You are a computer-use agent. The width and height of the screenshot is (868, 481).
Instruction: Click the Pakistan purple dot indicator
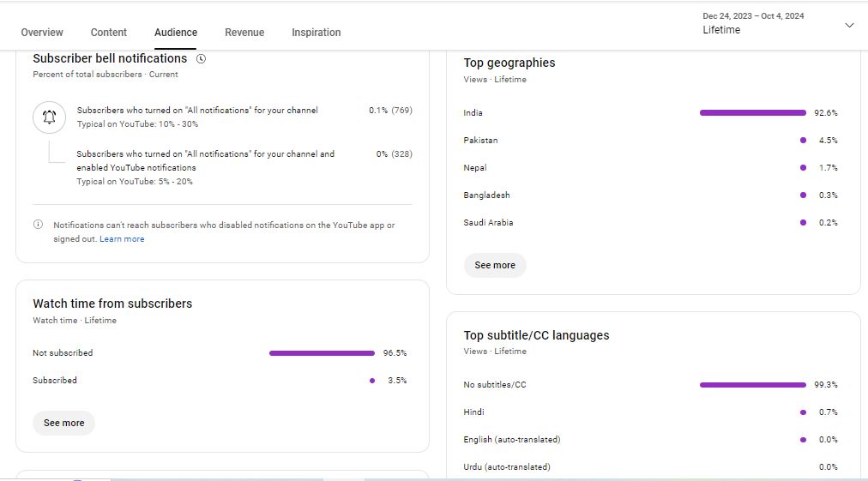coord(803,140)
